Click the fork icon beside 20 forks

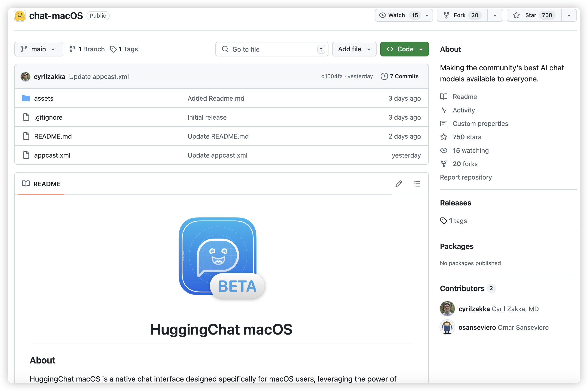tap(443, 164)
